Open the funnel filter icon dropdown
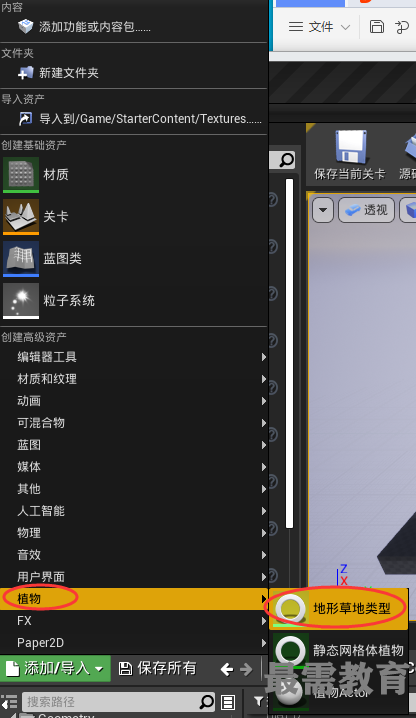Viewport: 416px width, 718px height. coord(259,701)
